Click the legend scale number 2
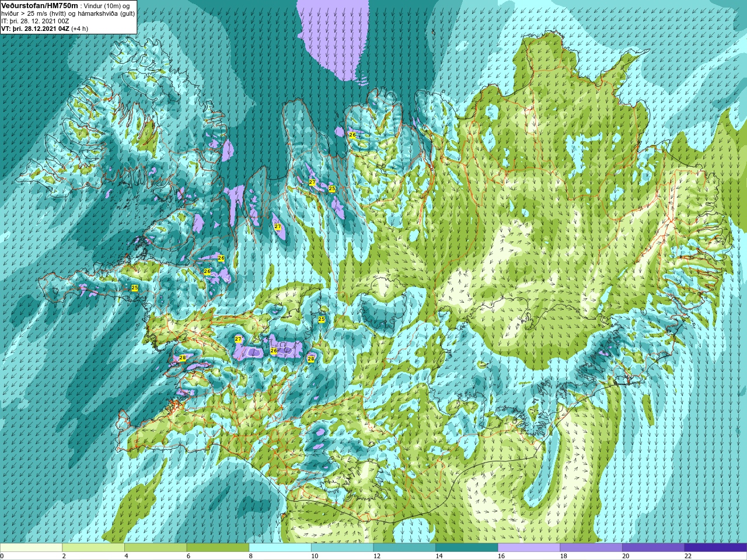Screen dimensions: 747x560 click(64, 556)
